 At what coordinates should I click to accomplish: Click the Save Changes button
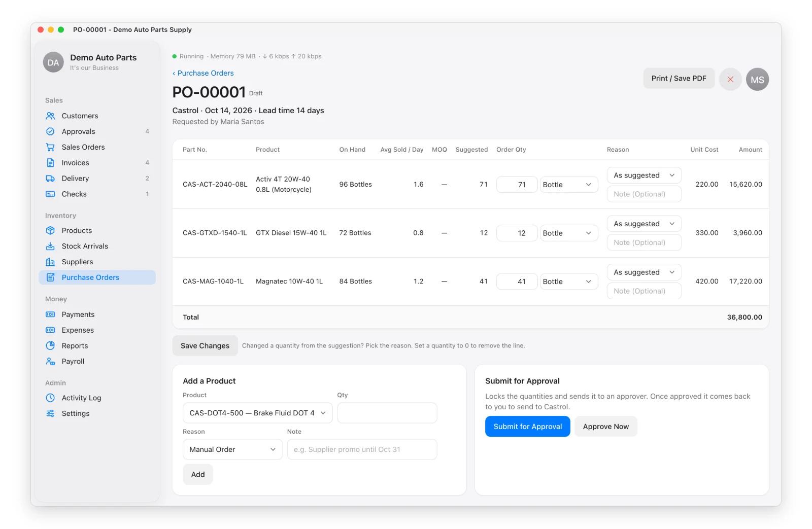(205, 346)
